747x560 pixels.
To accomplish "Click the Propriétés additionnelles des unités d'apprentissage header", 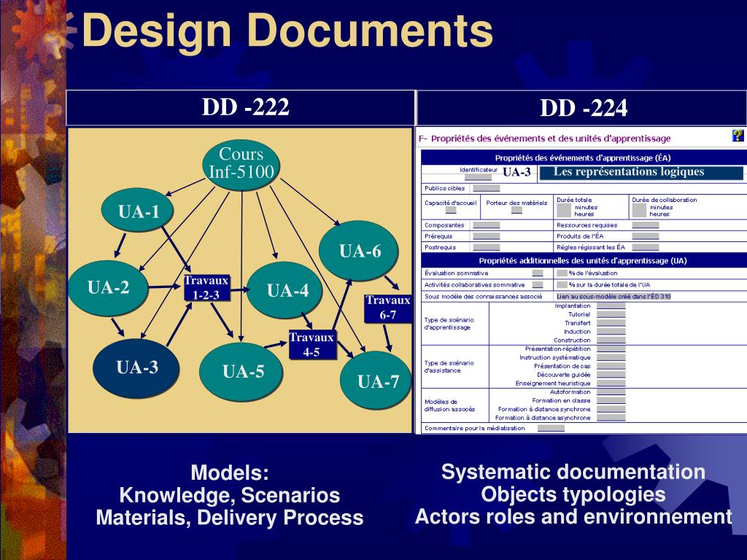I will (583, 260).
